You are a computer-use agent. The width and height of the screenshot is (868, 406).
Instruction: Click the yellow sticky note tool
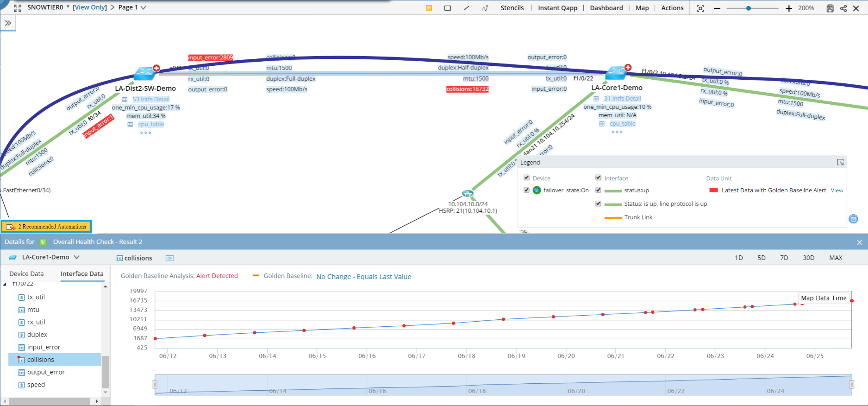pos(429,8)
